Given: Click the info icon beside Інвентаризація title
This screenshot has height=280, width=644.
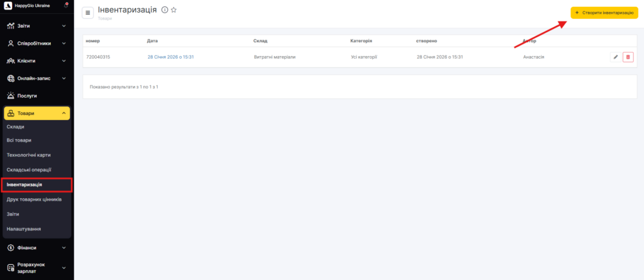Looking at the screenshot, I should tap(165, 10).
